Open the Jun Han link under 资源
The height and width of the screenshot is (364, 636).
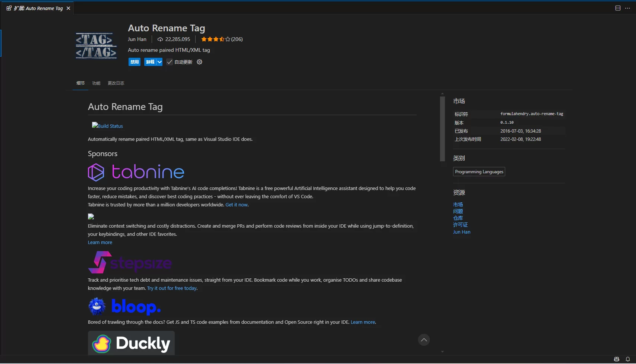(462, 232)
